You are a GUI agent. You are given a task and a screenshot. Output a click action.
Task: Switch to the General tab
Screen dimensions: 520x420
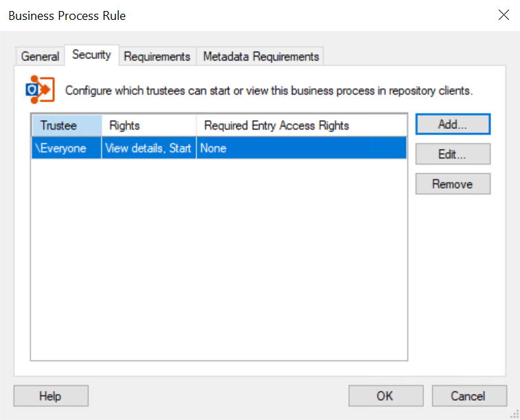tap(39, 57)
